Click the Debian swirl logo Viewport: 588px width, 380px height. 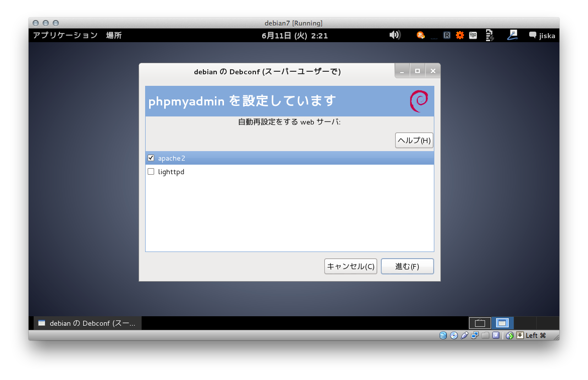pyautogui.click(x=419, y=101)
